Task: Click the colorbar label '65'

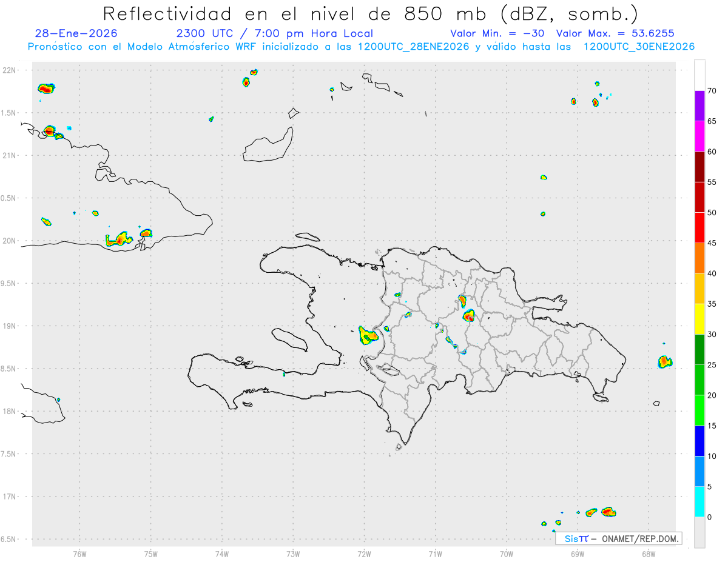Action: (x=712, y=121)
